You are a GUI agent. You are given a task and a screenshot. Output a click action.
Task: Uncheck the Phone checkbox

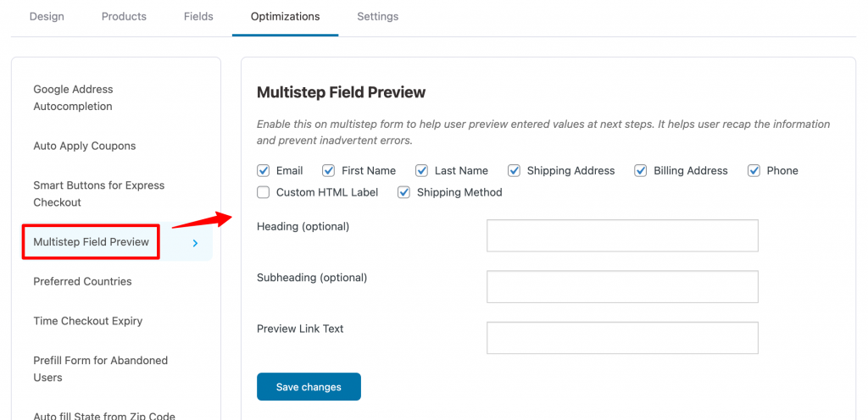pos(754,171)
